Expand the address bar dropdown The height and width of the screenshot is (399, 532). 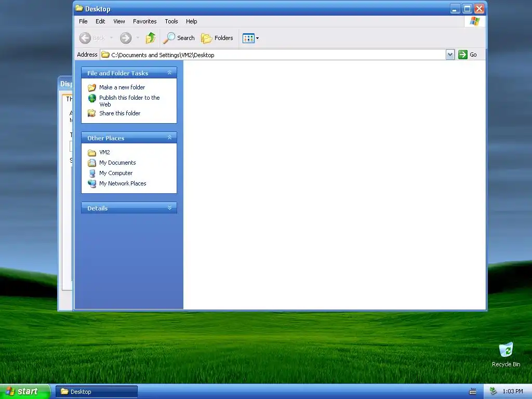(x=450, y=55)
